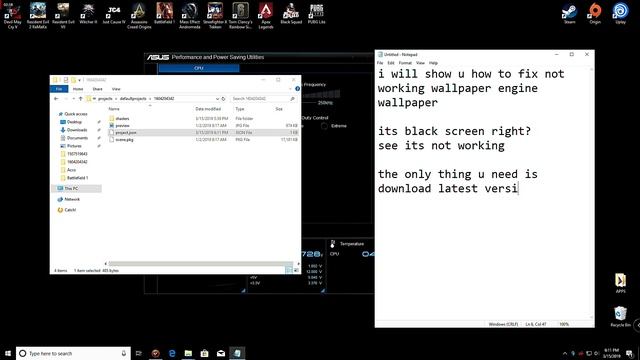Open Assassins Creed Origins desktop shortcut
This screenshot has width=640, height=360.
(139, 16)
